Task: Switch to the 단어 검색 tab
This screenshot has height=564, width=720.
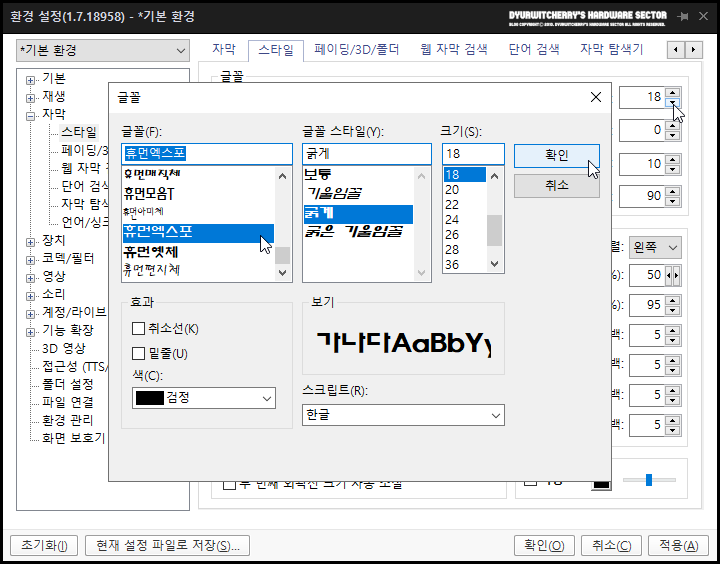Action: (534, 49)
